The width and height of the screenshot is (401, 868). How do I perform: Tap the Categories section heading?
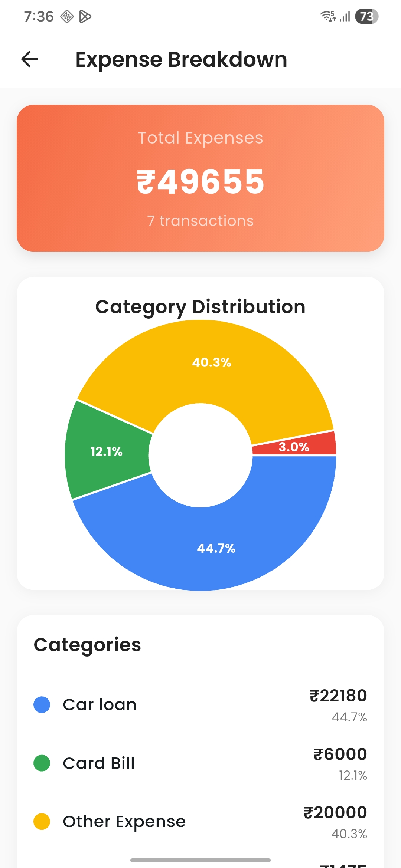click(x=88, y=645)
